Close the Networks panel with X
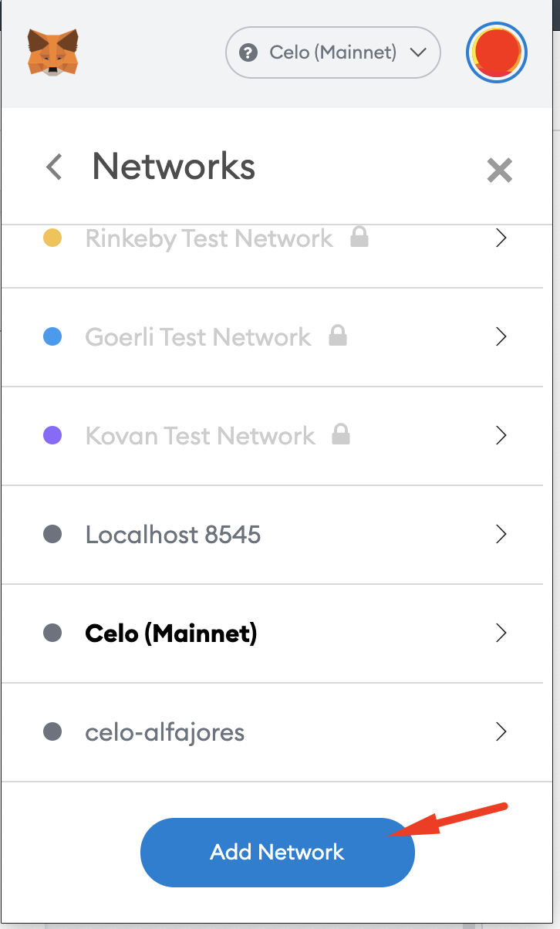The height and width of the screenshot is (929, 560). coord(500,170)
